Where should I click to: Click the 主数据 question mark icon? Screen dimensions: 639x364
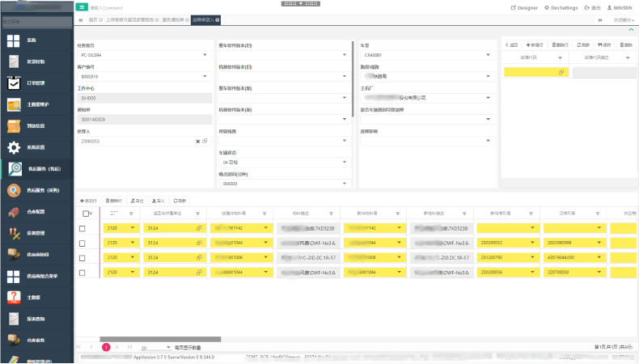14,297
